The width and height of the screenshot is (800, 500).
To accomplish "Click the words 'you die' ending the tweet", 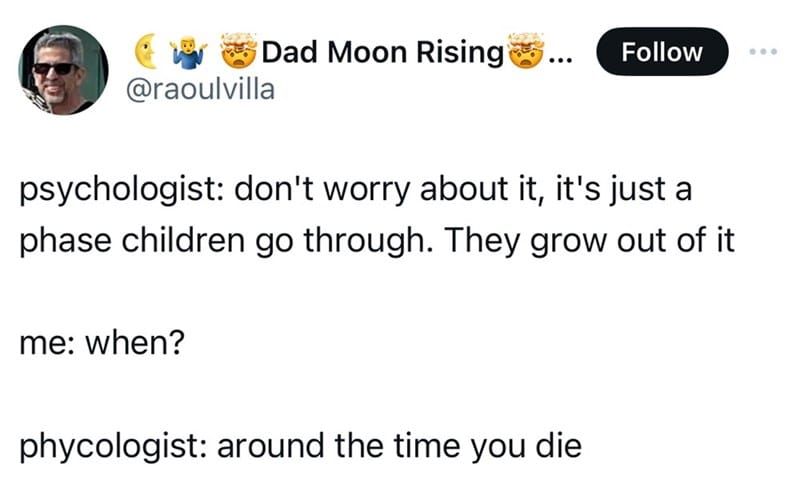I will 526,447.
